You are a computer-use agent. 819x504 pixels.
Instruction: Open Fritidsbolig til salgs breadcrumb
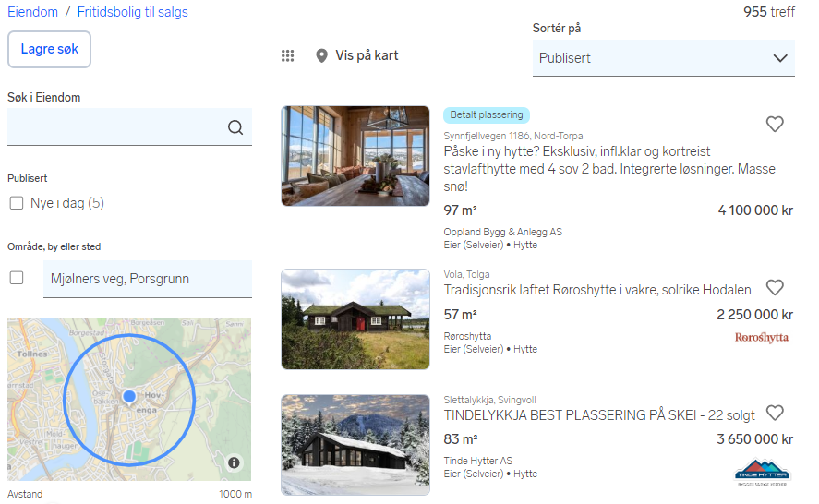[133, 12]
